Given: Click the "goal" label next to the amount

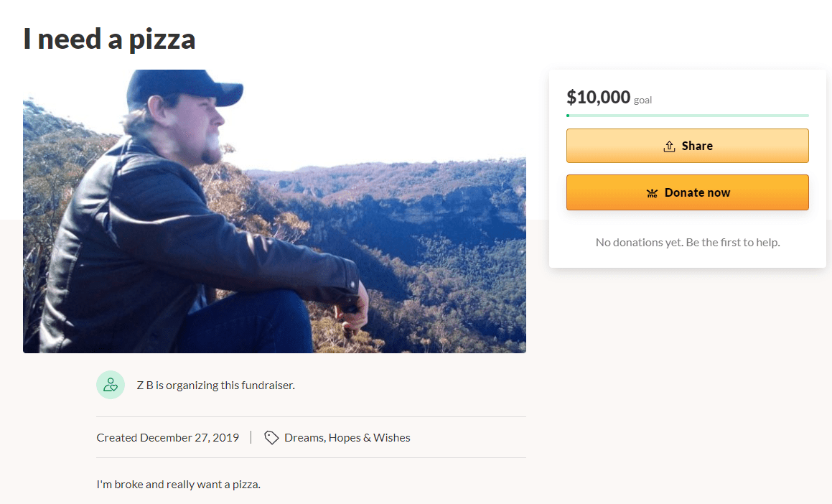Looking at the screenshot, I should (642, 100).
